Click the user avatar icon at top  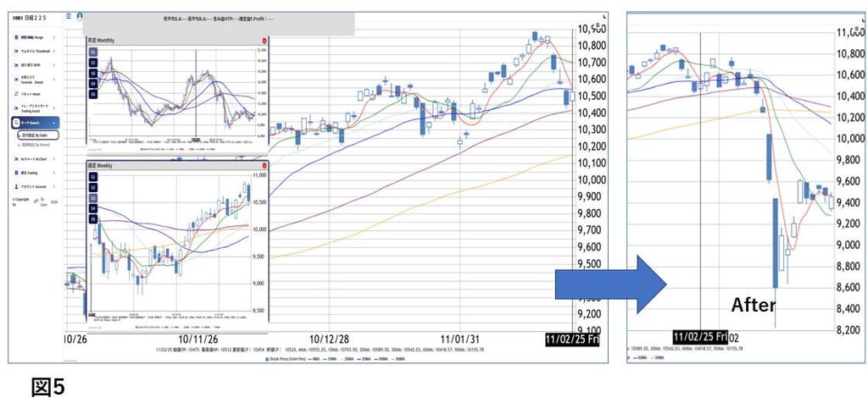tap(80, 15)
